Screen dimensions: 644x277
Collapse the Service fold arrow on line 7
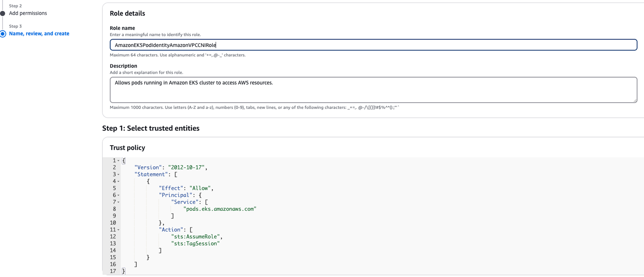118,202
